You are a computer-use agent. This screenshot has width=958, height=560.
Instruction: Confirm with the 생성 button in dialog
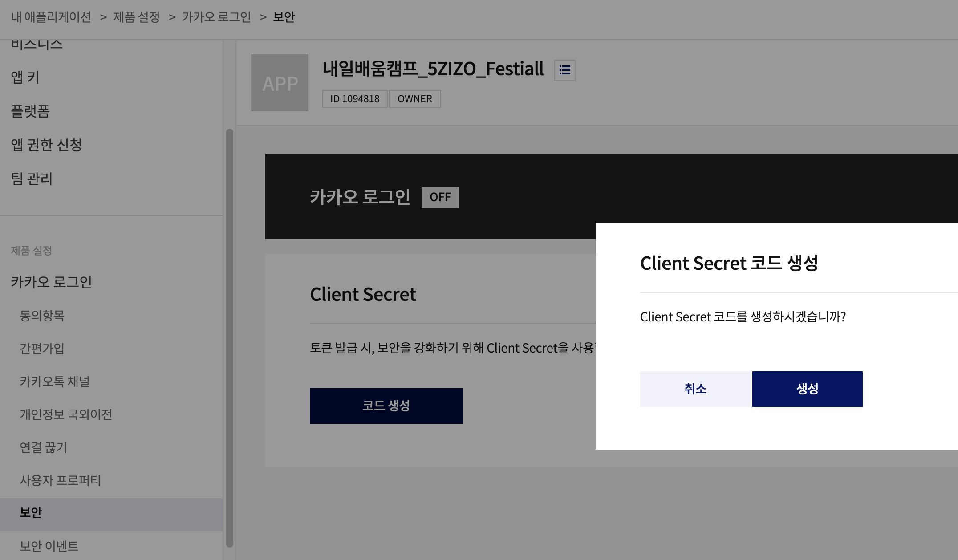point(807,389)
